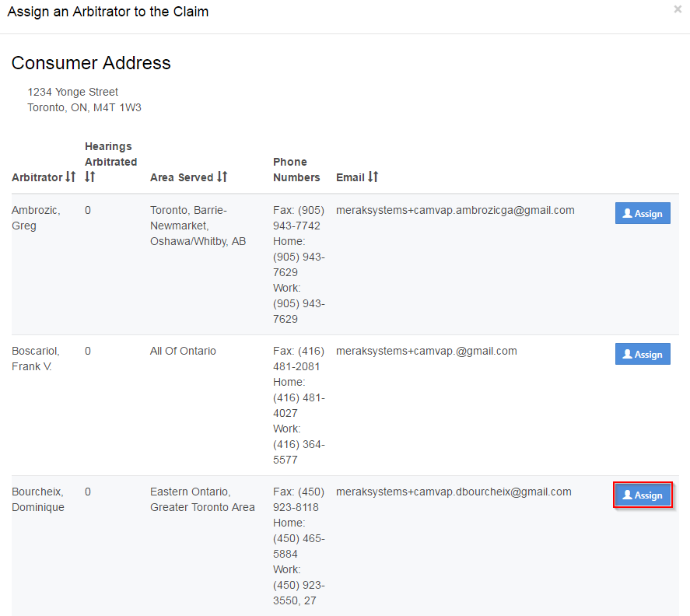The width and height of the screenshot is (690, 616).
Task: Click the Toronto, Barrie-Newmarket area served cell
Action: tap(198, 226)
